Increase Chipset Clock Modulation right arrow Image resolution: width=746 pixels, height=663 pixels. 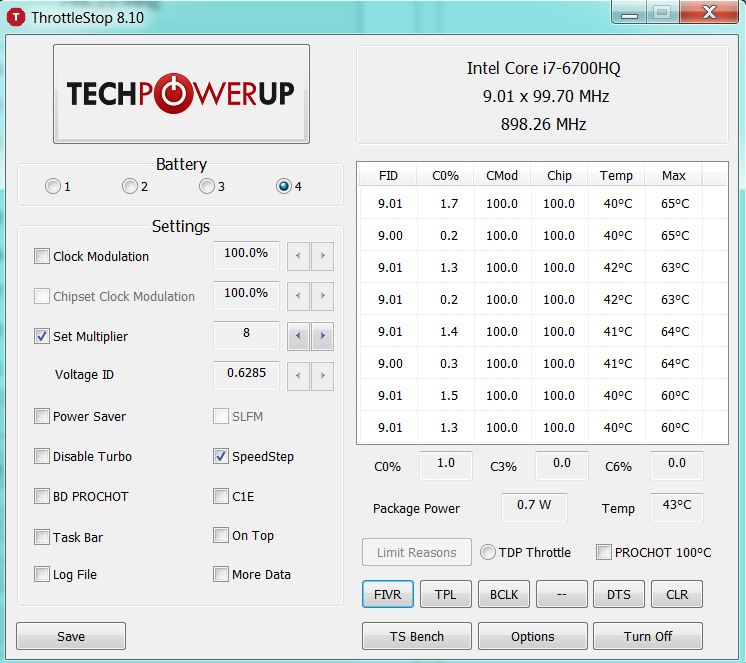(x=323, y=296)
